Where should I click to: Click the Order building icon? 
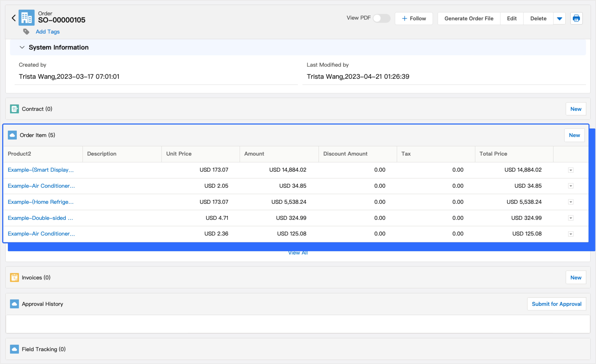26,18
